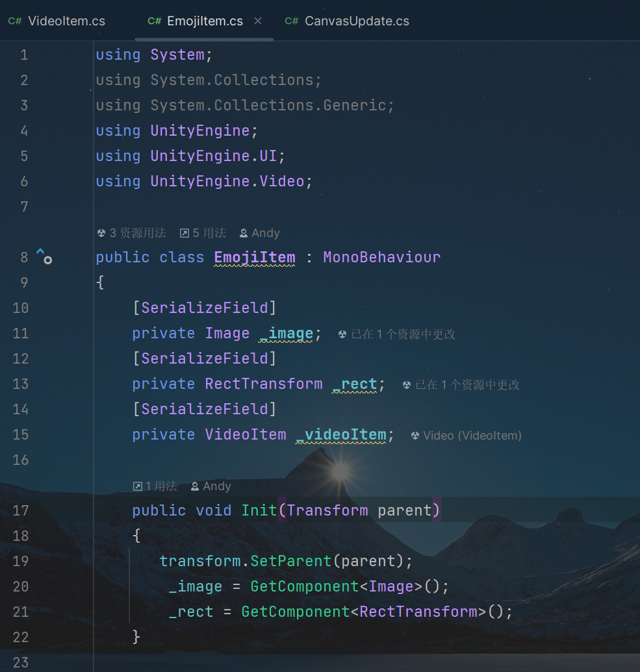Click the _videoItem field name on line 15

click(x=341, y=434)
